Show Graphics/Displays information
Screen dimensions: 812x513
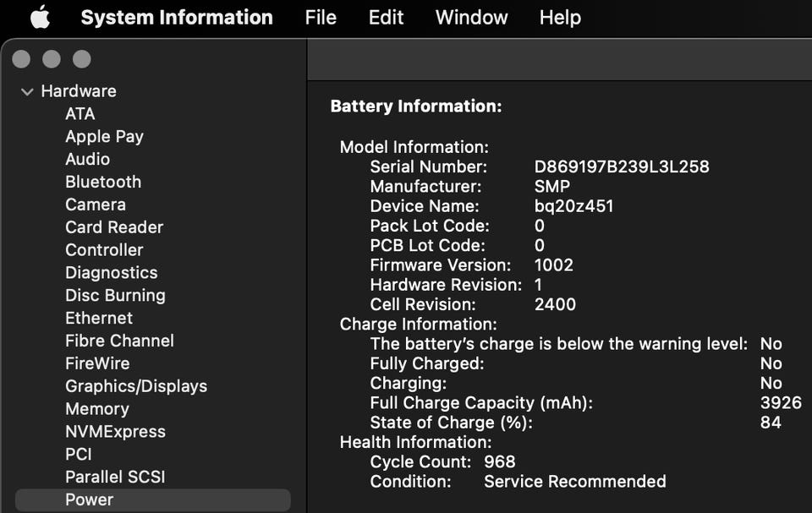[136, 386]
